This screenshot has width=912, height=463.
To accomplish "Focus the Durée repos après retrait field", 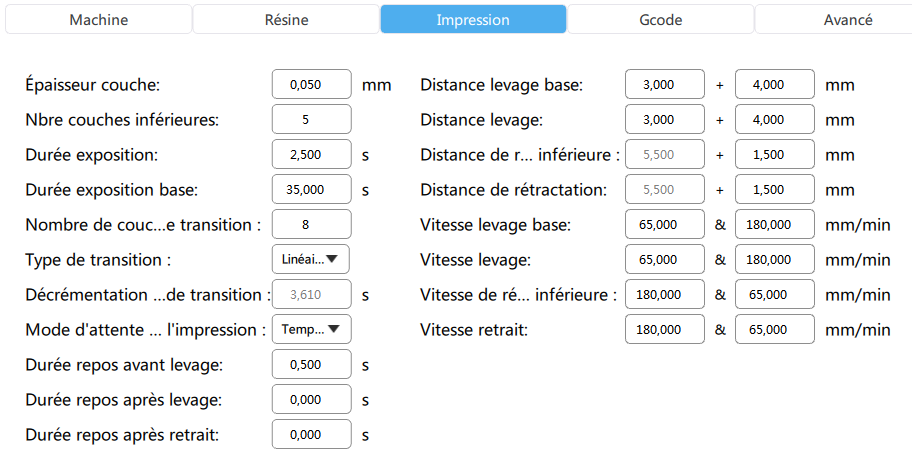I will pos(311,435).
